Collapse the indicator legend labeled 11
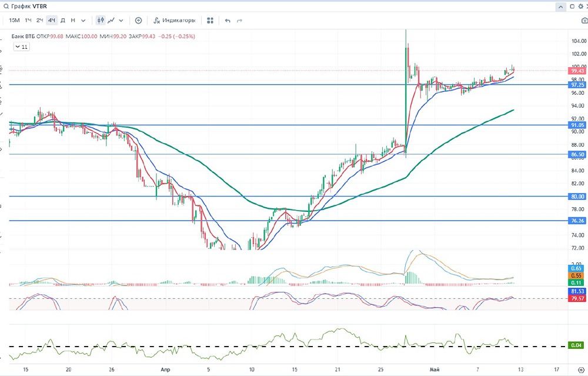The width and height of the screenshot is (588, 376). click(x=21, y=47)
